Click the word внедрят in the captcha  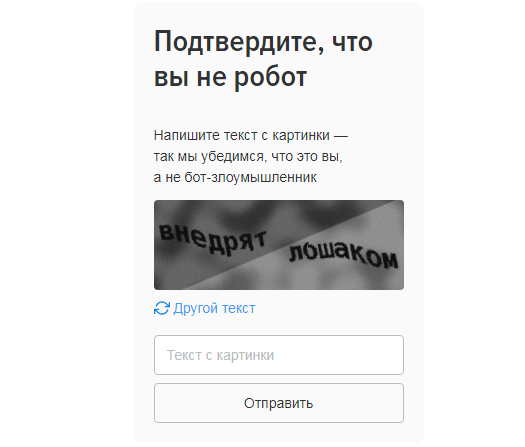212,238
